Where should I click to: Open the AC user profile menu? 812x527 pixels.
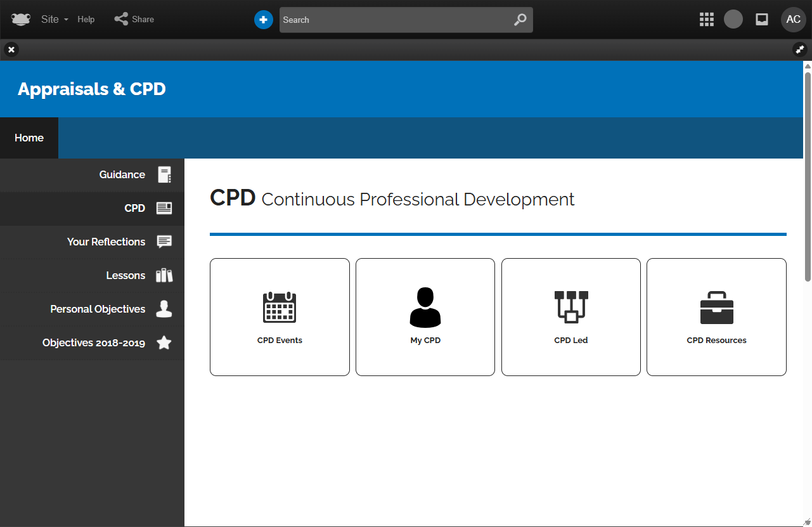click(793, 20)
